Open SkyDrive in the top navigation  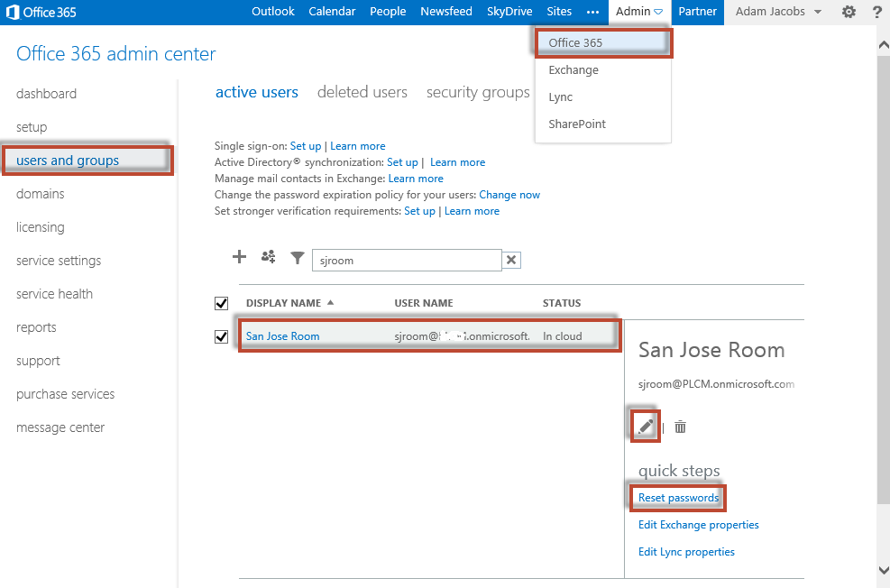[509, 12]
